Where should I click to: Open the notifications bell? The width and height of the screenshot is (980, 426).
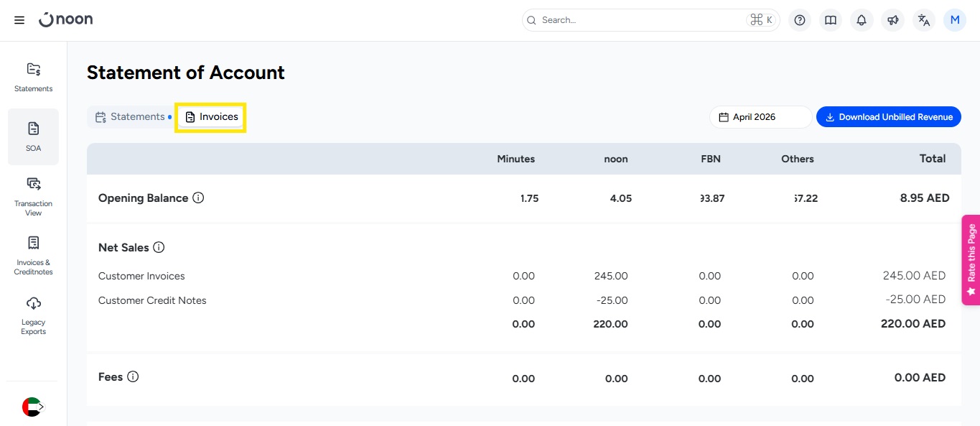(x=862, y=20)
